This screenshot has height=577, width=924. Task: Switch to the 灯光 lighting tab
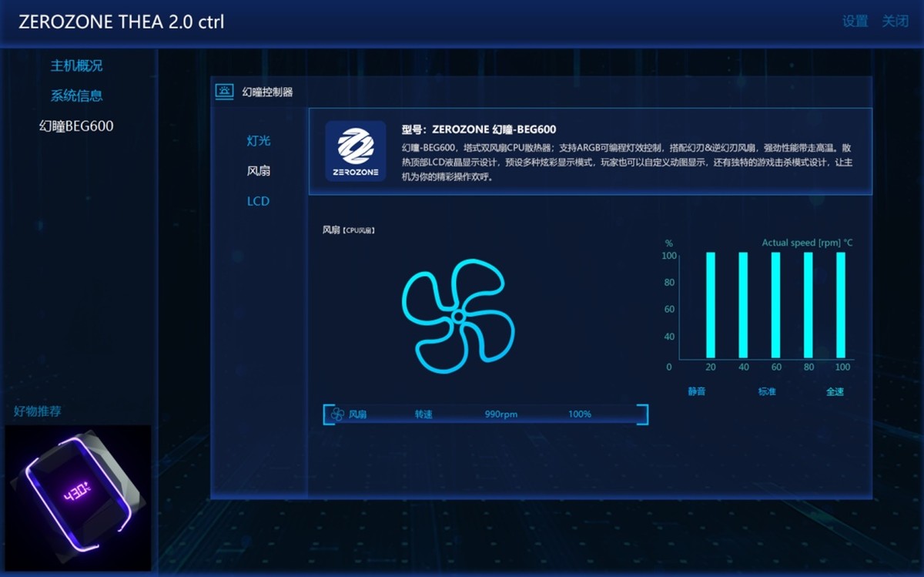(x=258, y=141)
